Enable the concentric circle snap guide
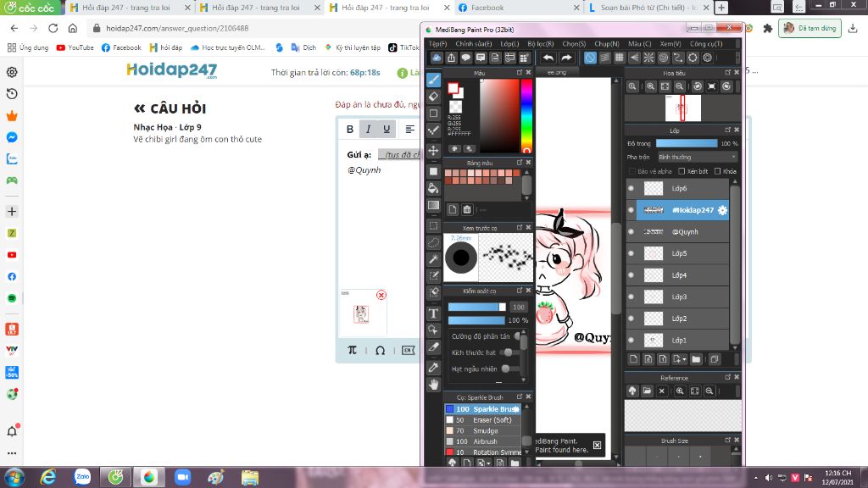This screenshot has width=868, height=488. click(663, 58)
